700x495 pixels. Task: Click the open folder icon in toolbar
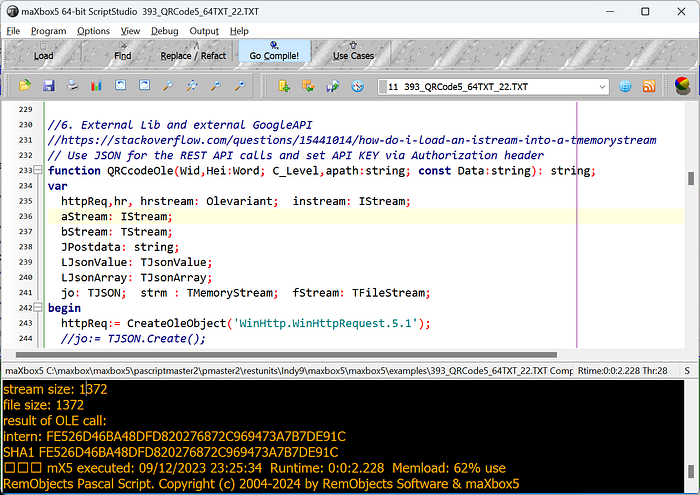click(25, 85)
